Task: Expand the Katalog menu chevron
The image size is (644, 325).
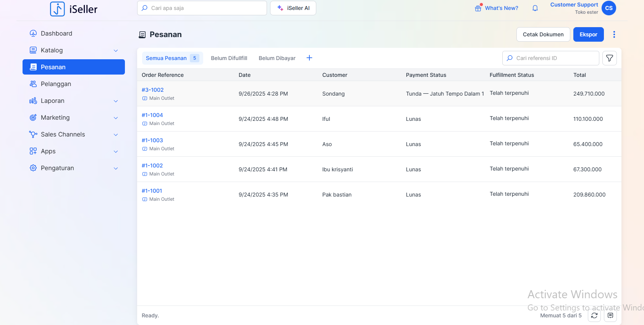Action: pyautogui.click(x=116, y=50)
